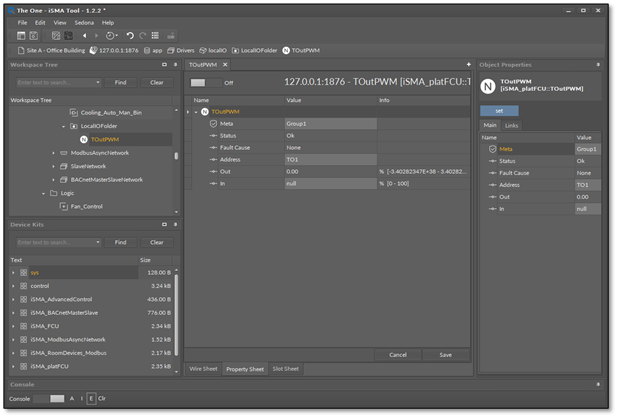
Task: Click the Save button in property sheet
Action: tap(445, 354)
